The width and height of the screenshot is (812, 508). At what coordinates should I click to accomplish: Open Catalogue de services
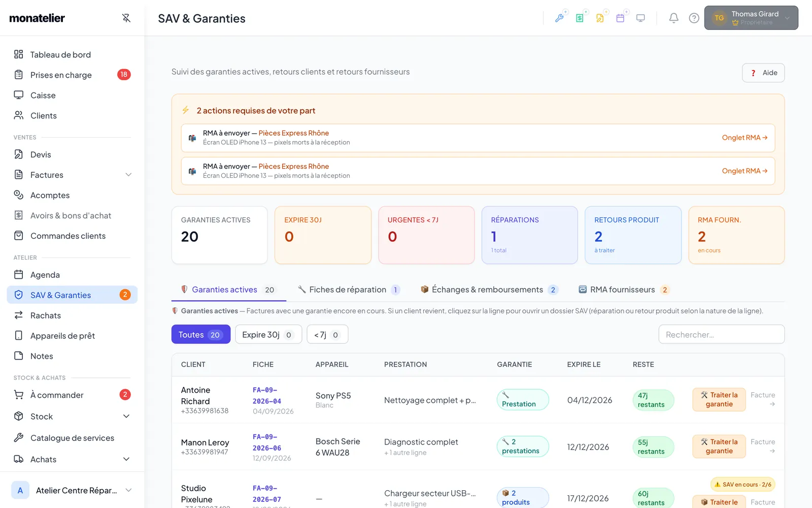tap(72, 438)
